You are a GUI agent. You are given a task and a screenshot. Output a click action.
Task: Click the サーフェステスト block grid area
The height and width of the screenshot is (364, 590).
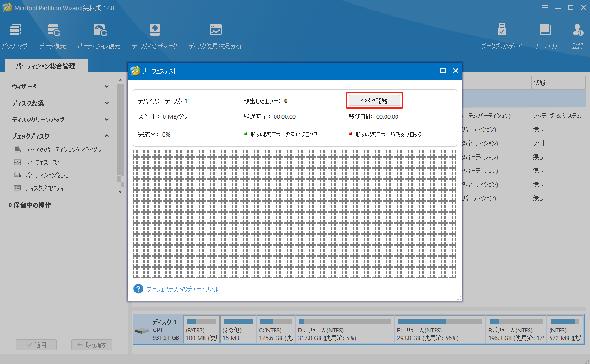tap(294, 214)
